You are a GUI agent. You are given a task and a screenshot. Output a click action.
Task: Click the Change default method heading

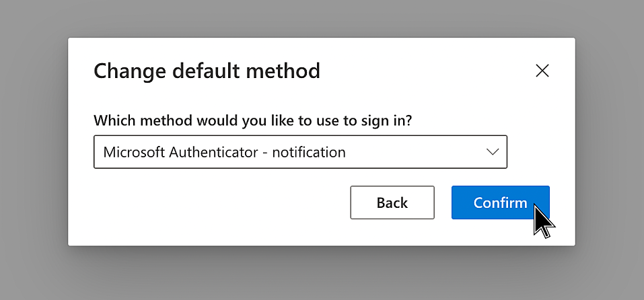tap(207, 71)
